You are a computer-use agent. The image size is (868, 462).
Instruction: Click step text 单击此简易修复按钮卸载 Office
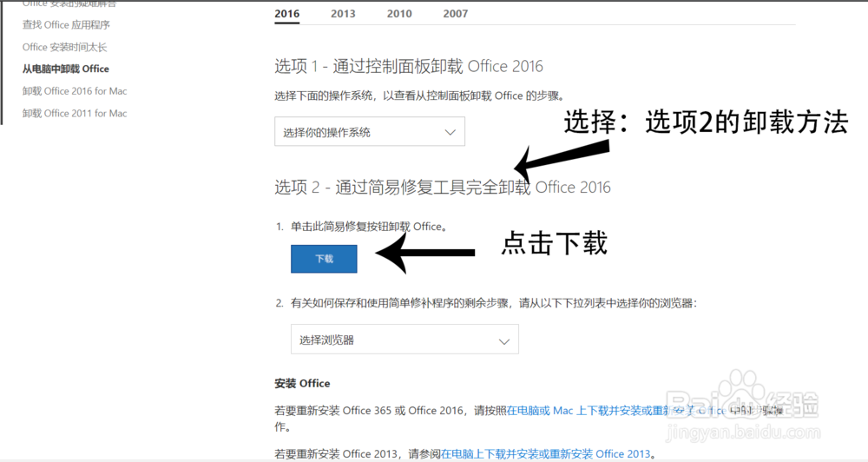369,226
